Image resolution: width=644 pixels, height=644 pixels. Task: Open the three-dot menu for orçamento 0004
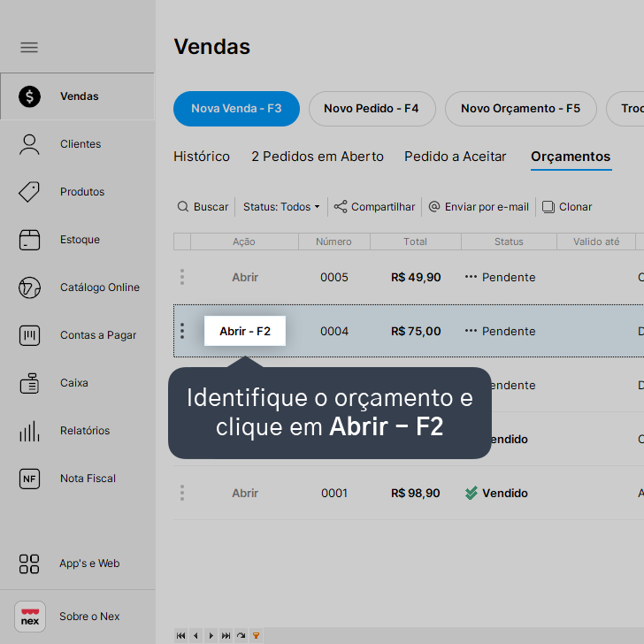coord(182,331)
